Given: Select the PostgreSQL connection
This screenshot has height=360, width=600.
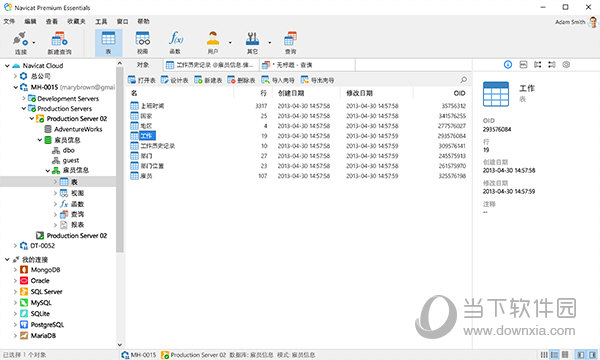Looking at the screenshot, I should coord(47,324).
